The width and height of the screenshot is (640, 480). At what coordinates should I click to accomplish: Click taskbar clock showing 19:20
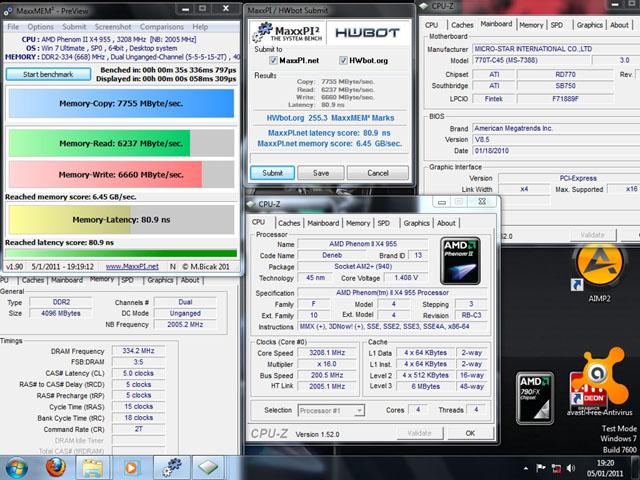[605, 468]
